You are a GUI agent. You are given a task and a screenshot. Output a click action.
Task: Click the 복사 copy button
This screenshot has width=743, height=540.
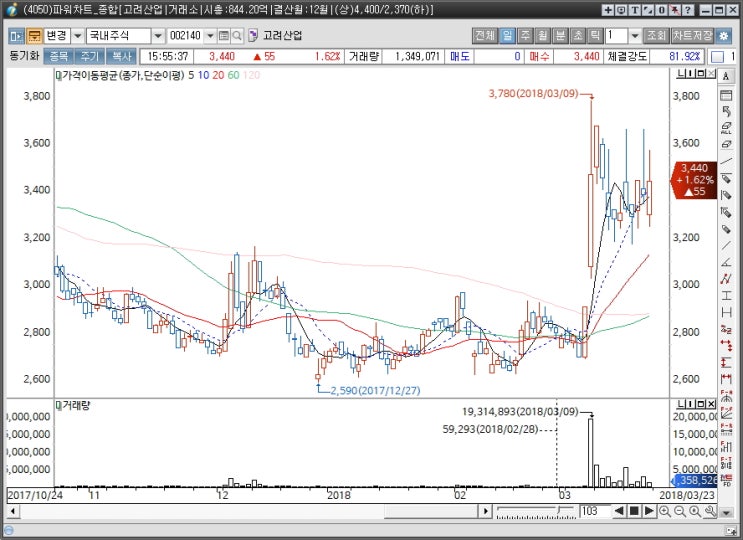[x=121, y=56]
